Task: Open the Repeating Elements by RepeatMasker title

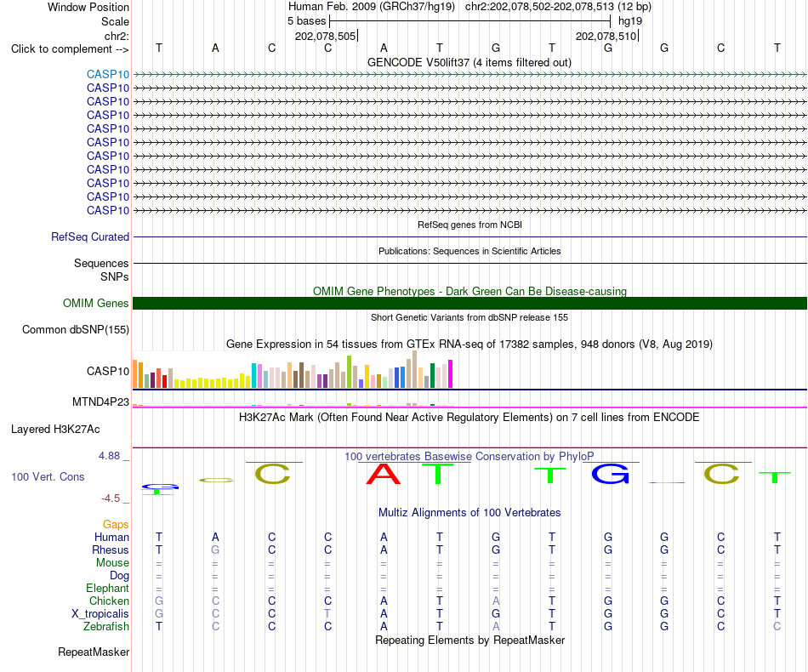Action: [469, 640]
